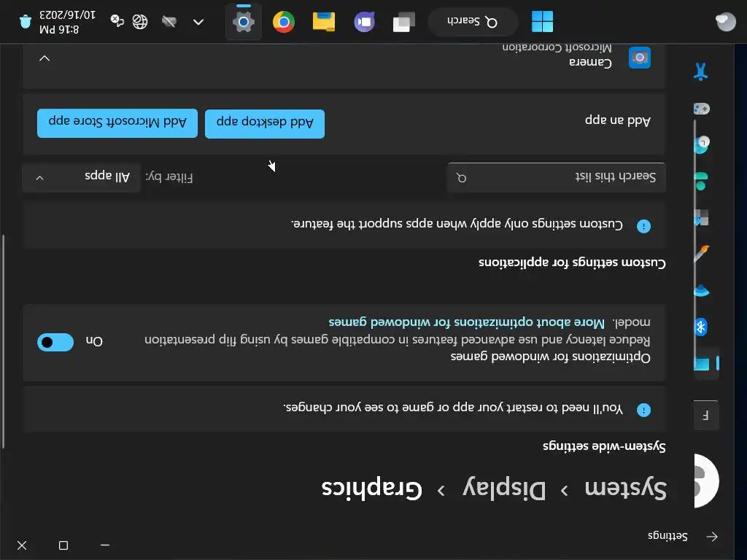
Task: Open the All apps filter dropdown
Action: coord(82,177)
